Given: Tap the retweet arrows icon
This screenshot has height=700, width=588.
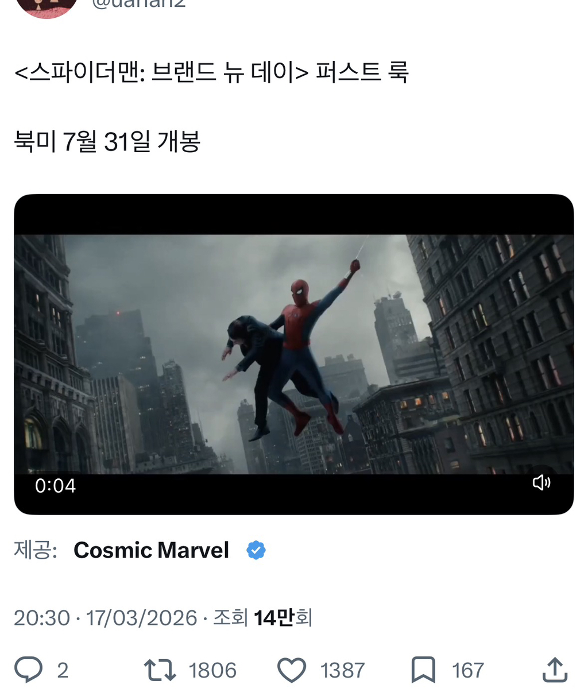Looking at the screenshot, I should click(160, 670).
